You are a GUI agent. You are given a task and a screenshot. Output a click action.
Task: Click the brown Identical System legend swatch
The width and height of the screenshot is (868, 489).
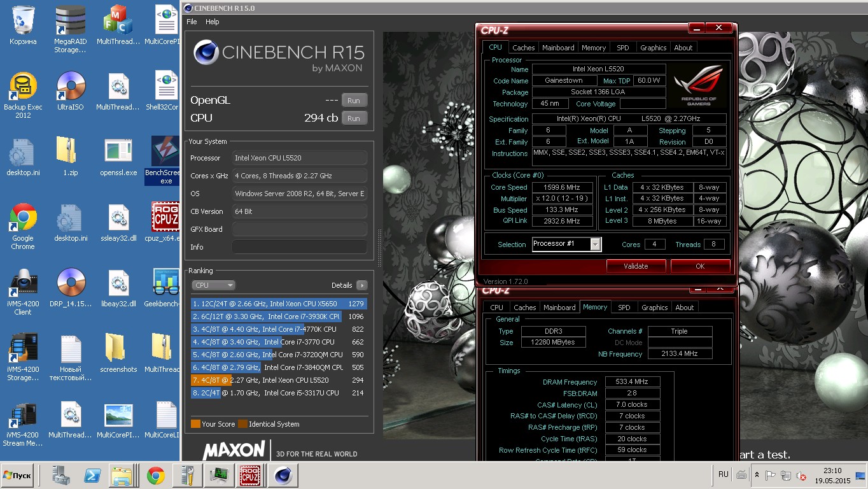coord(242,424)
